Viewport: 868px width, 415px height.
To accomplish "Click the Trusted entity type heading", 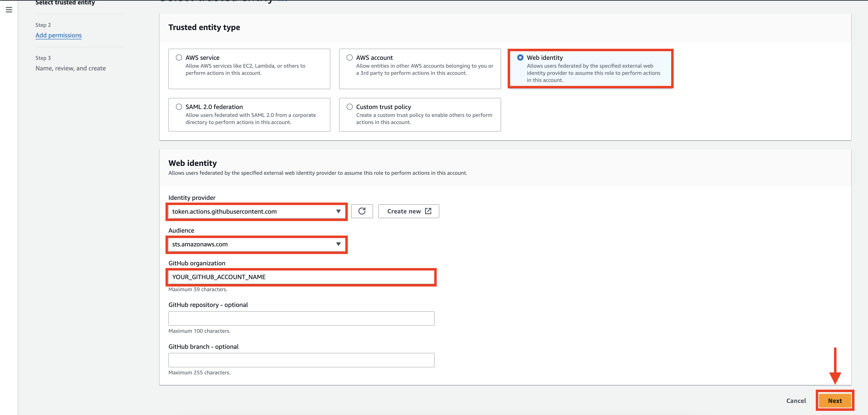I will tap(204, 27).
